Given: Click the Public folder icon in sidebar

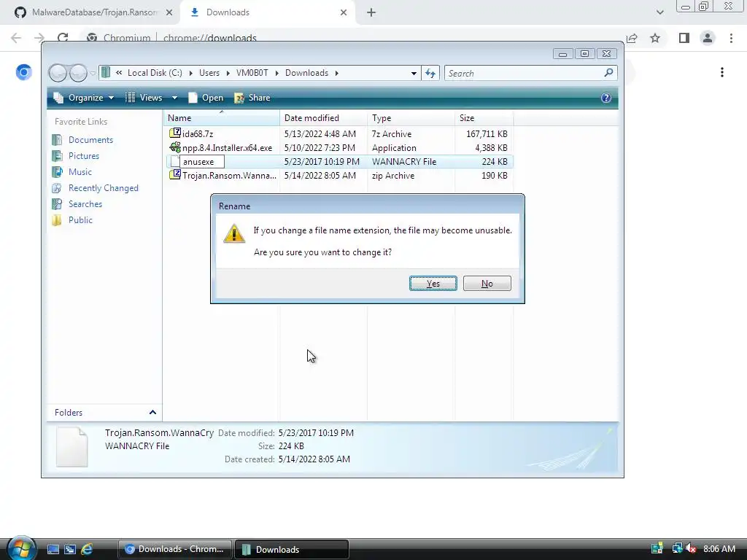Looking at the screenshot, I should pos(57,220).
